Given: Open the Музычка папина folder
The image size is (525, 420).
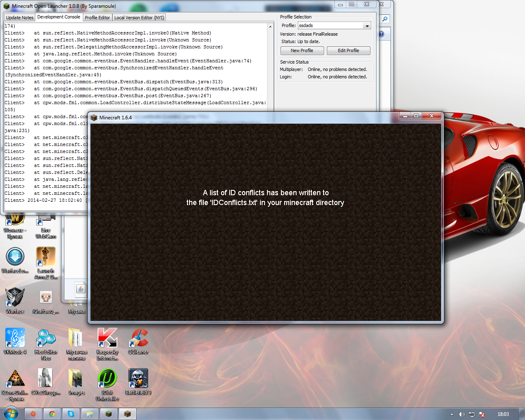Looking at the screenshot, I should pos(77,344).
